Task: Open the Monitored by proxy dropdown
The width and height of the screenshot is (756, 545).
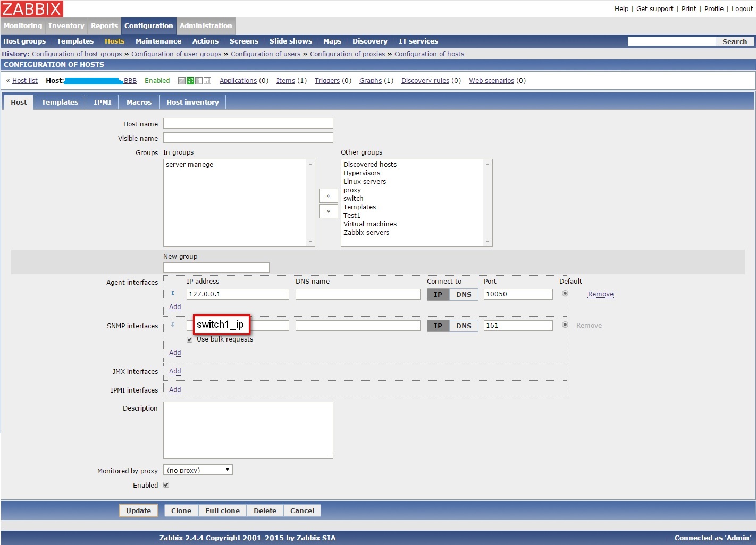Action: click(x=198, y=470)
